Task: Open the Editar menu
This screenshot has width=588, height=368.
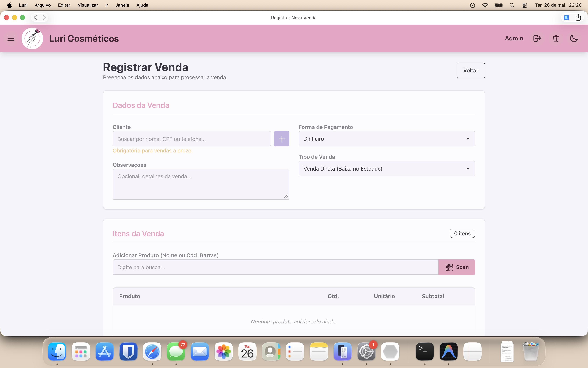Action: [x=64, y=5]
